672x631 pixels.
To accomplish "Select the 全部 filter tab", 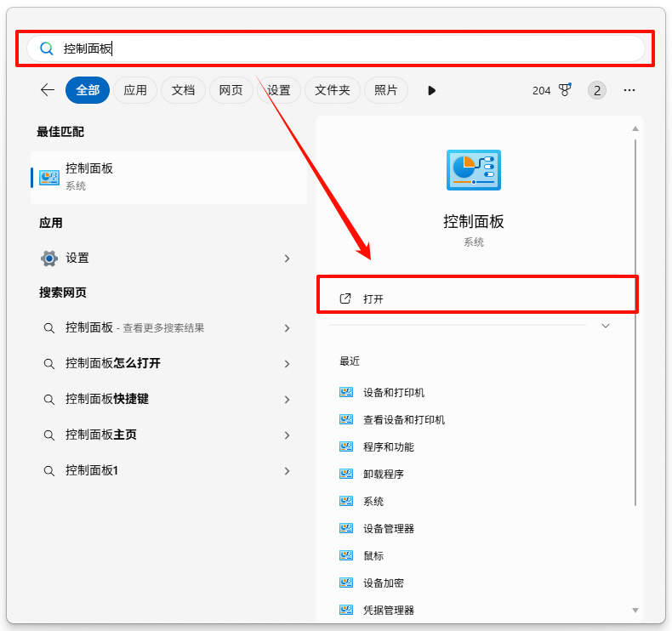I will point(88,90).
